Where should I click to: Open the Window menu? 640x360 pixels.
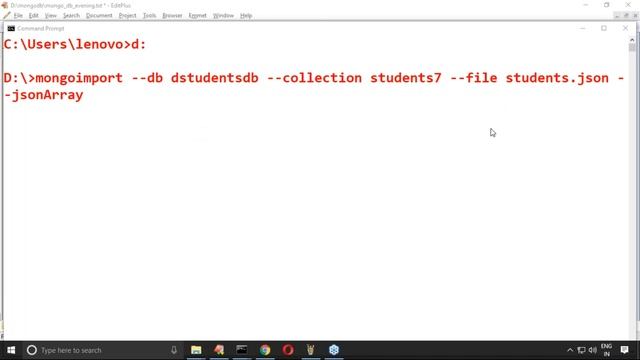click(223, 16)
